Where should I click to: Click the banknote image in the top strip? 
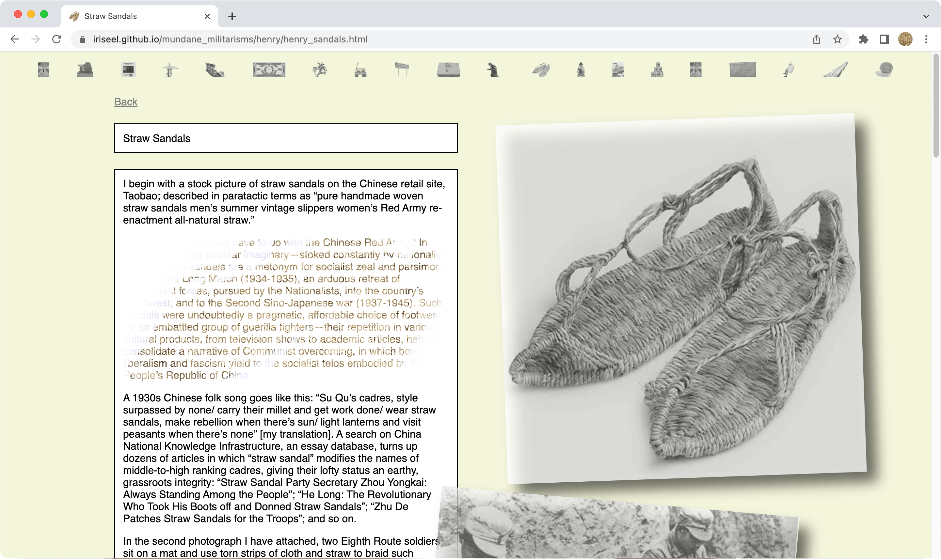pyautogui.click(x=269, y=70)
